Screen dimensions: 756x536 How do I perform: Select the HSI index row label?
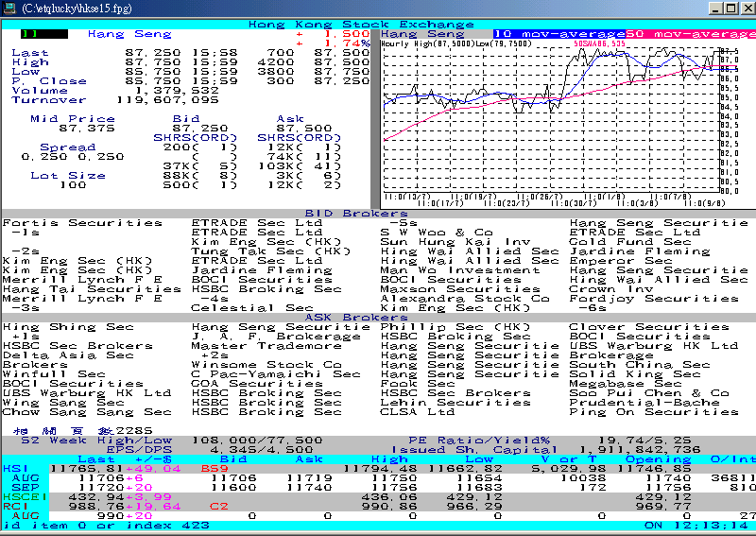click(x=15, y=469)
